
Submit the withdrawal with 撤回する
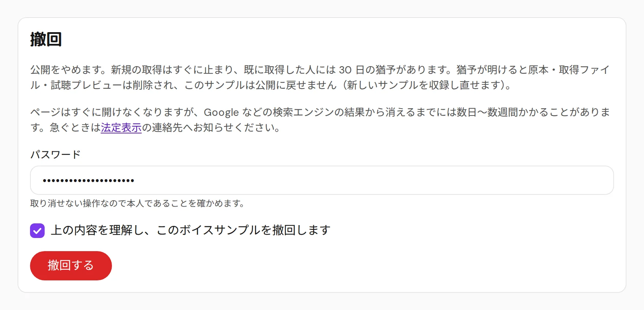tap(71, 265)
